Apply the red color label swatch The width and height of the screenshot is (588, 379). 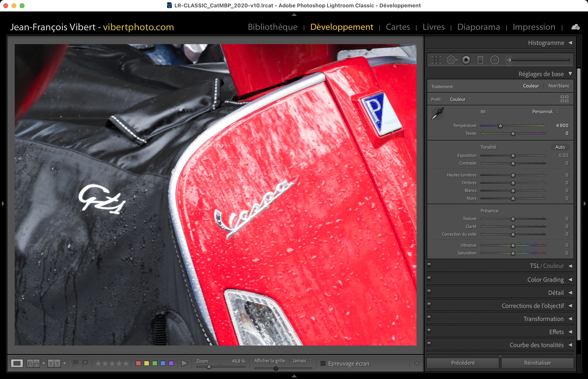pos(138,363)
